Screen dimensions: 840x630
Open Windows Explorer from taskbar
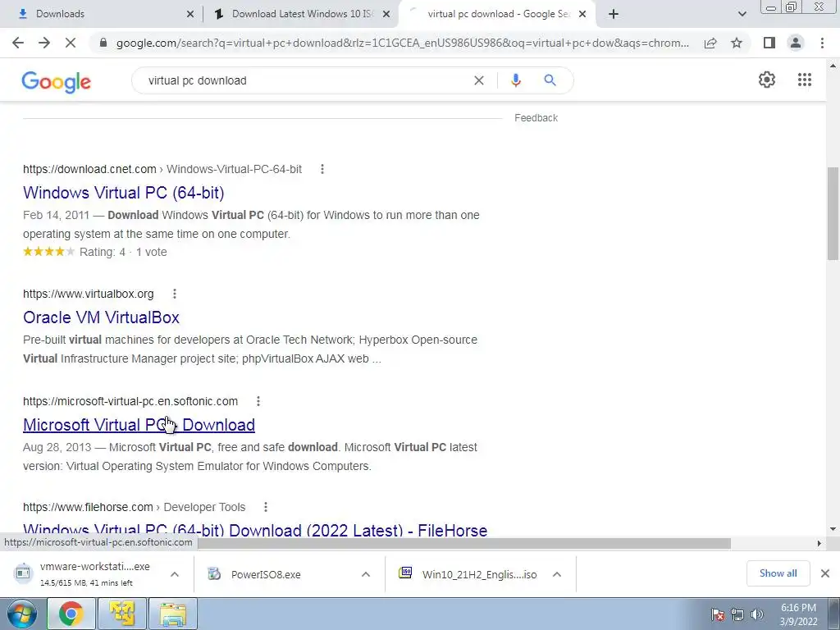[173, 614]
